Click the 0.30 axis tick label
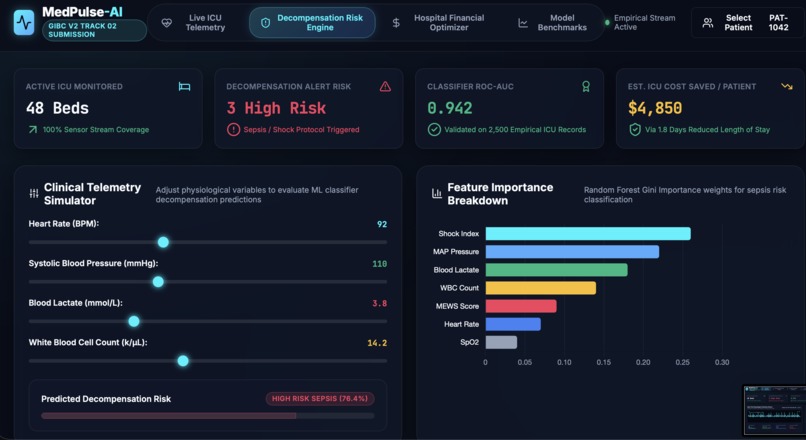The width and height of the screenshot is (806, 440). point(722,362)
